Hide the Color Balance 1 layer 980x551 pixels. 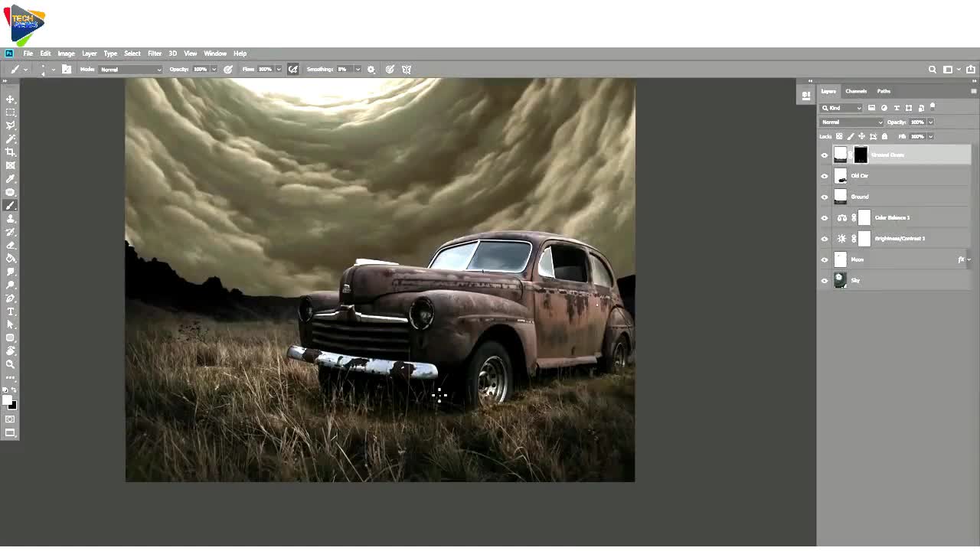[x=825, y=217]
